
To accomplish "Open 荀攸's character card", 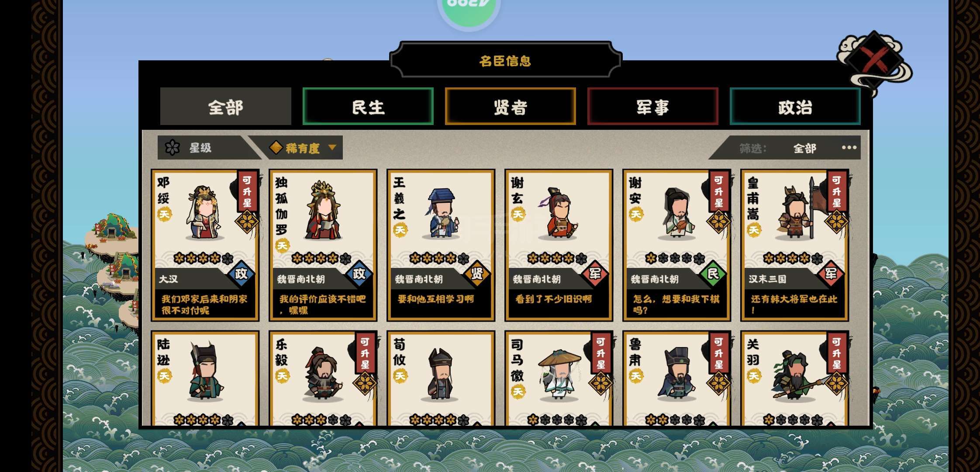I will tap(441, 378).
